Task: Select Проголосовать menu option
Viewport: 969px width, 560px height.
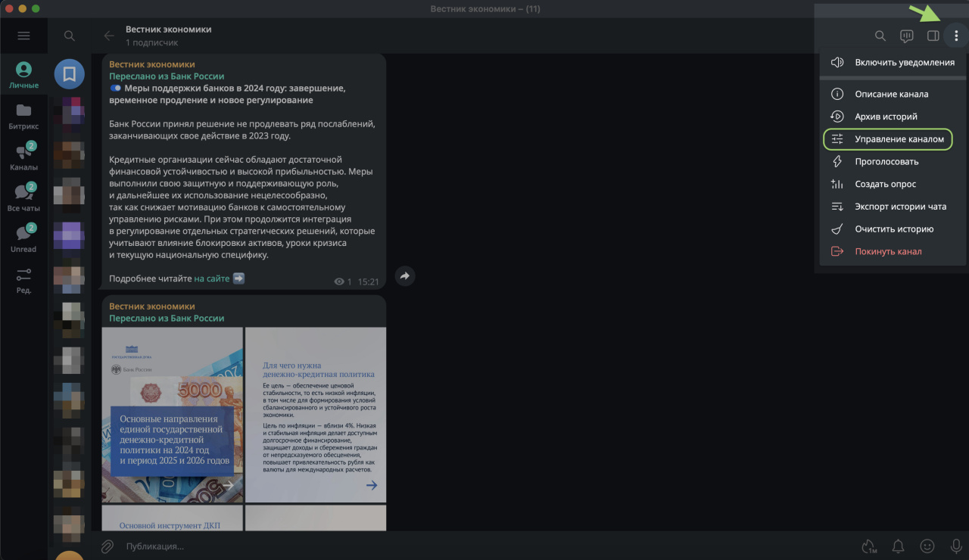Action: (x=893, y=161)
